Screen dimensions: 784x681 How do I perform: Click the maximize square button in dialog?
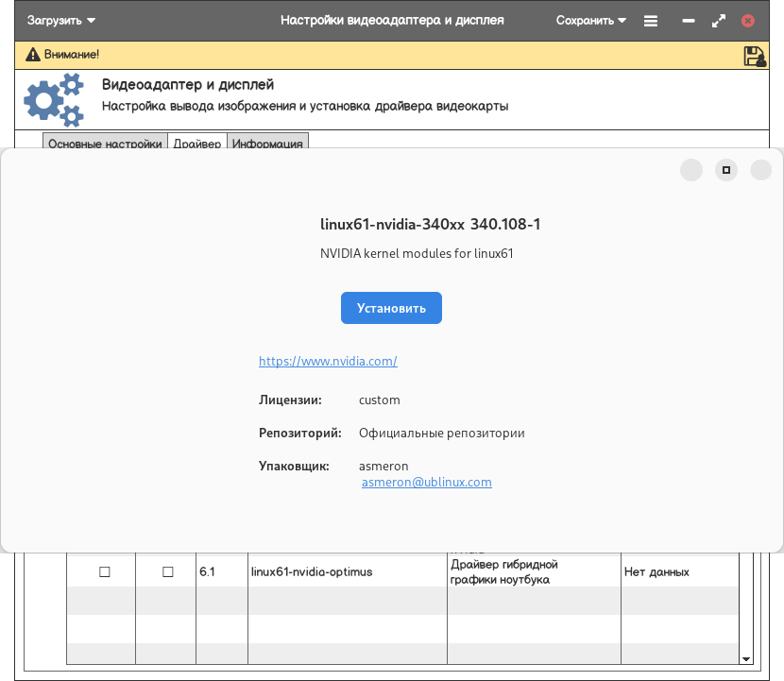(x=726, y=170)
